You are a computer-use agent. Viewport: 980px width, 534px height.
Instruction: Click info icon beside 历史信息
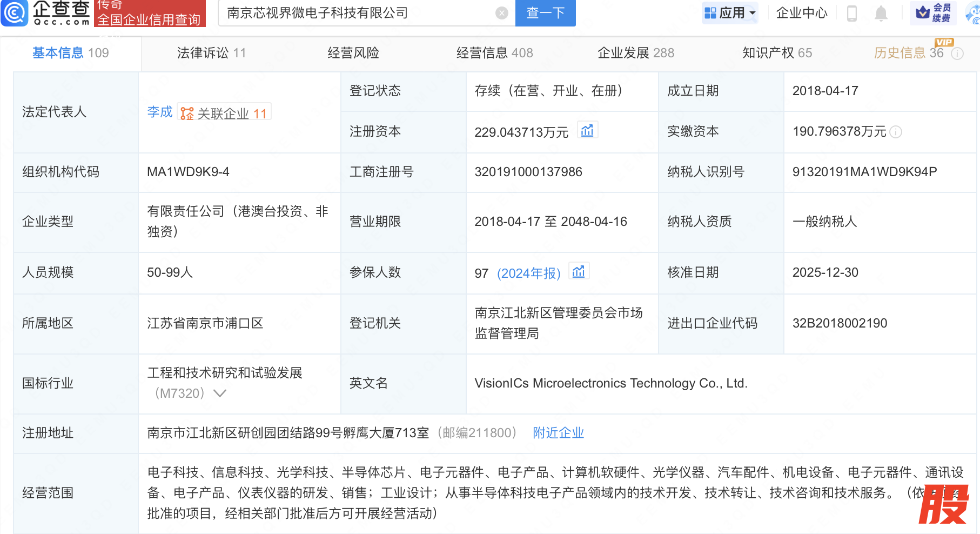point(957,54)
